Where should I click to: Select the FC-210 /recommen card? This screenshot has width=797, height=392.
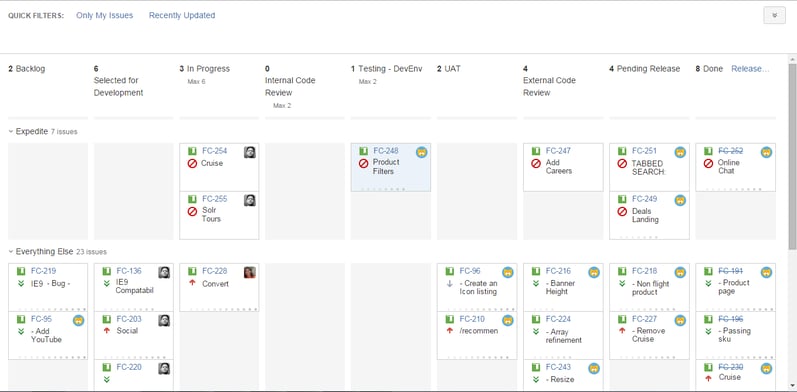[477, 336]
